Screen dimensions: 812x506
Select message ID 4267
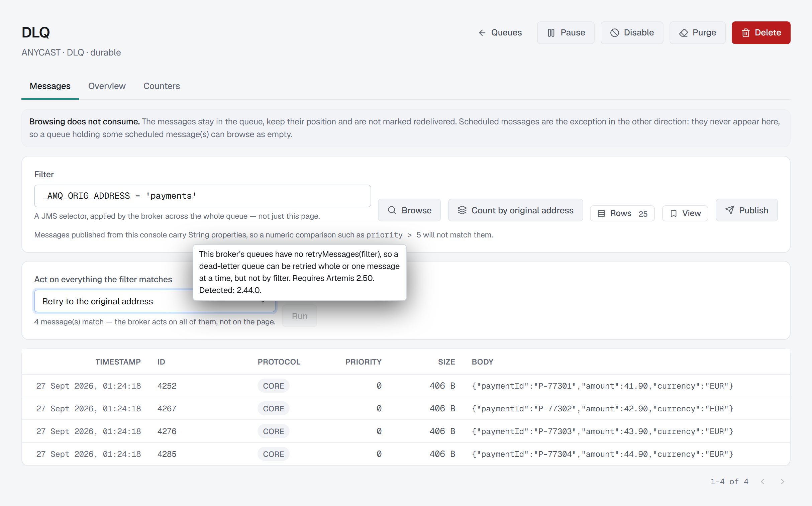tap(167, 408)
